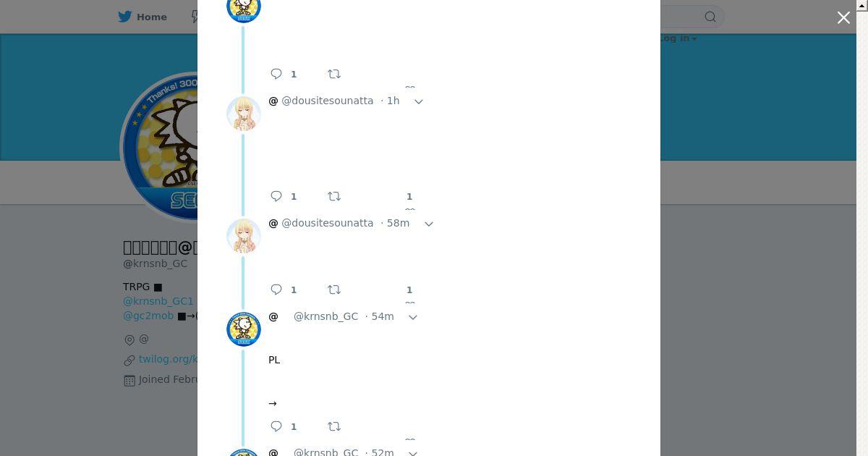Click the page scrollbar up arrow

862,5
